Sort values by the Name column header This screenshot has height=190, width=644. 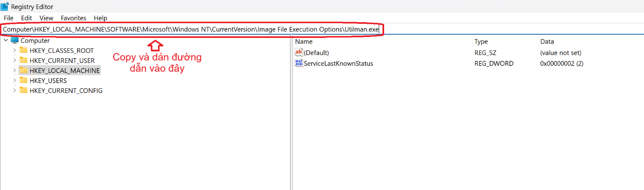(304, 42)
